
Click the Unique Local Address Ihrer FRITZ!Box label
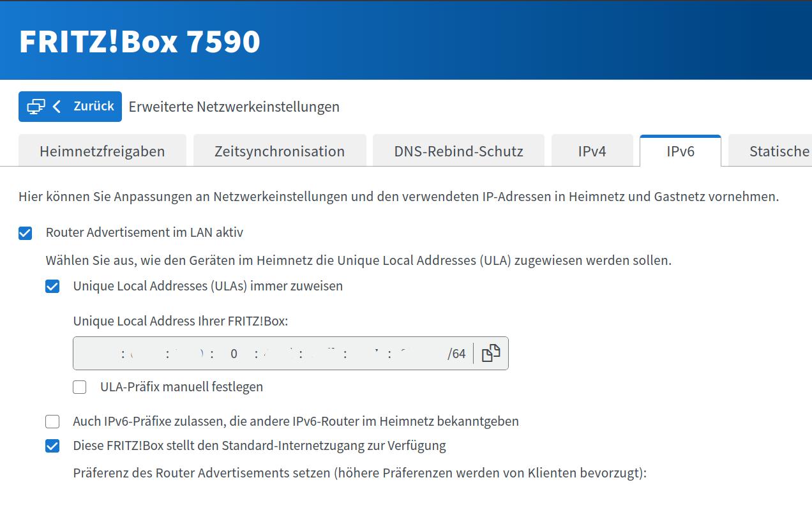pyautogui.click(x=181, y=321)
